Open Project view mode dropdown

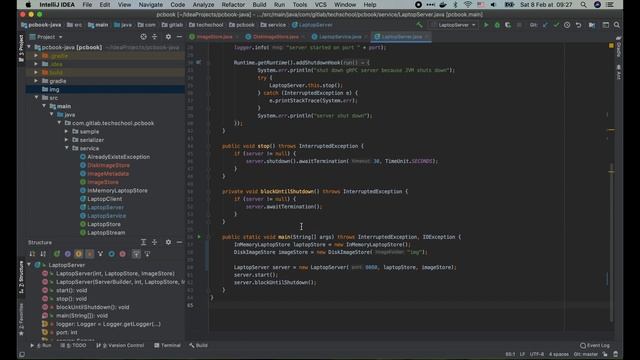click(x=46, y=37)
